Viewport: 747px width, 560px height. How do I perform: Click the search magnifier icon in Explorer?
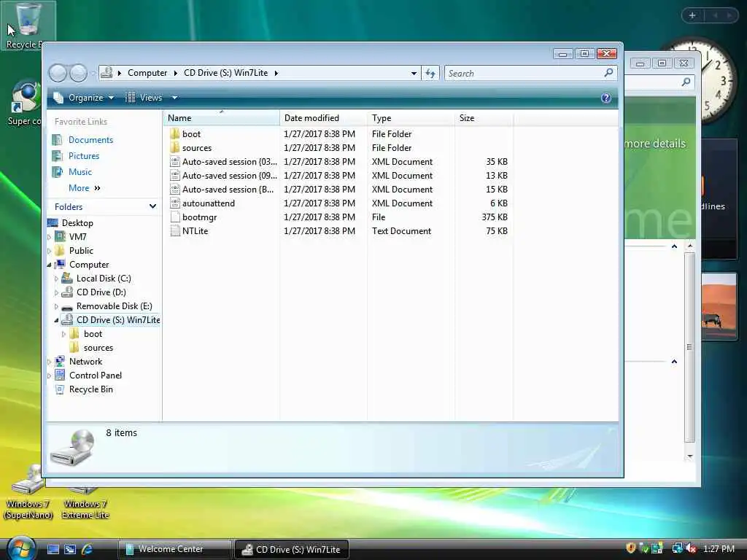608,73
